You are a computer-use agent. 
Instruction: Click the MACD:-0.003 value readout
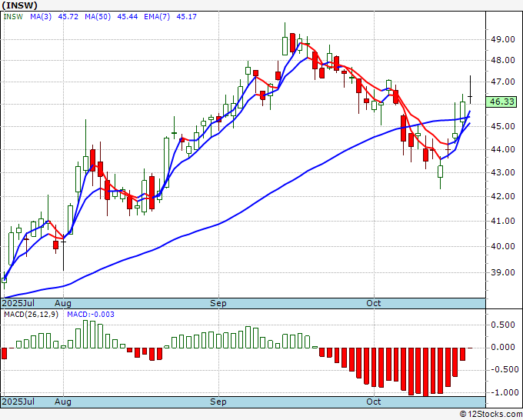point(91,315)
